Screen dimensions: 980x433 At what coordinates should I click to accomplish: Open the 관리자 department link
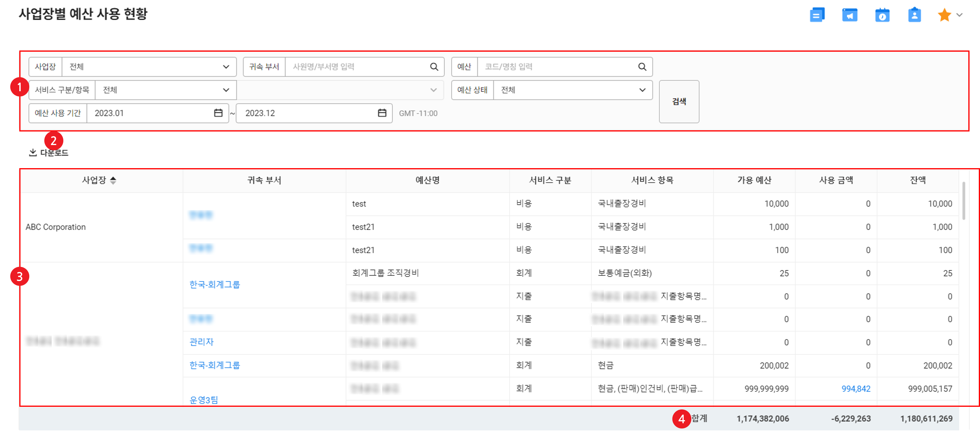click(202, 342)
